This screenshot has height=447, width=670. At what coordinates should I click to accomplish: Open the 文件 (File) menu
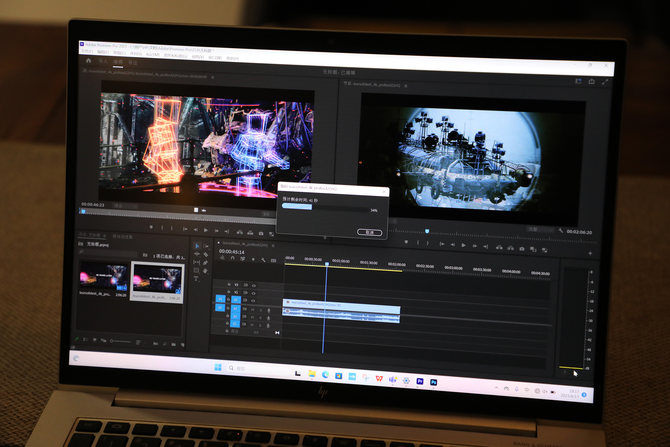pyautogui.click(x=87, y=51)
